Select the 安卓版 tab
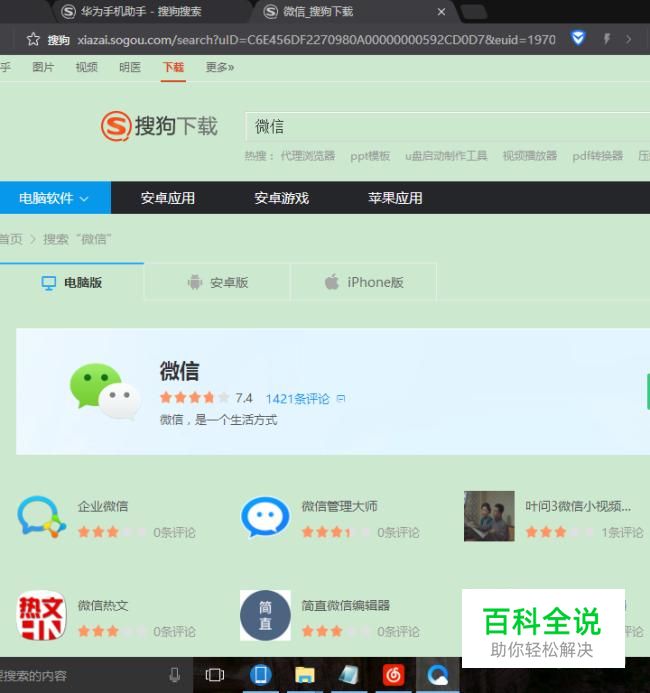This screenshot has width=650, height=693. tap(217, 282)
